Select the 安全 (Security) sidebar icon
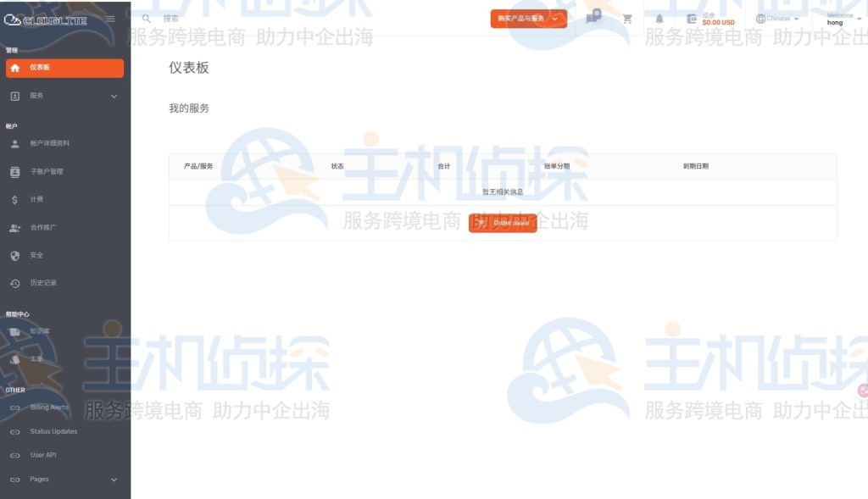Screen dimensions: 868x499 [x=14, y=255]
